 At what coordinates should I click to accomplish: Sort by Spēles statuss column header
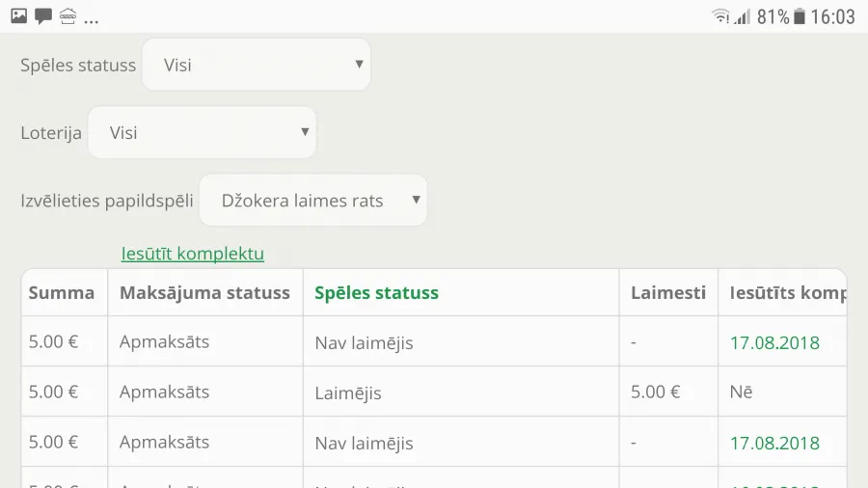click(x=376, y=292)
